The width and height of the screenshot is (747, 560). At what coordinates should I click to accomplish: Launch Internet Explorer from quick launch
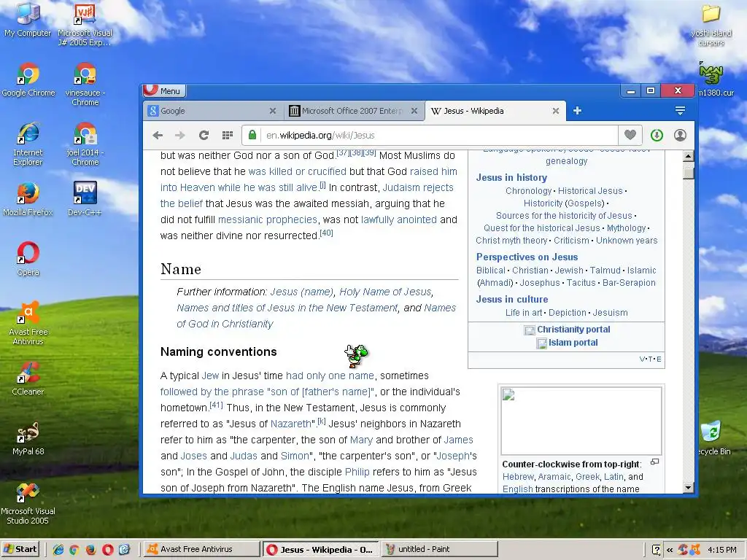click(58, 550)
